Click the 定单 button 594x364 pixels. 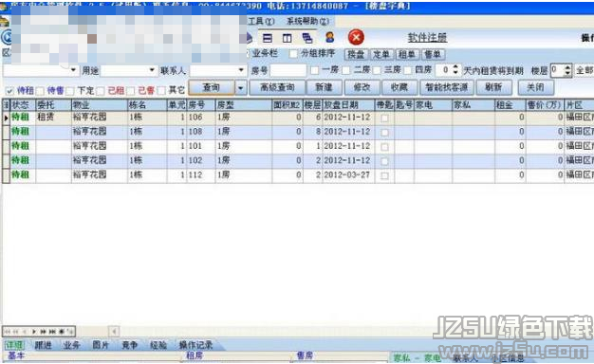381,54
